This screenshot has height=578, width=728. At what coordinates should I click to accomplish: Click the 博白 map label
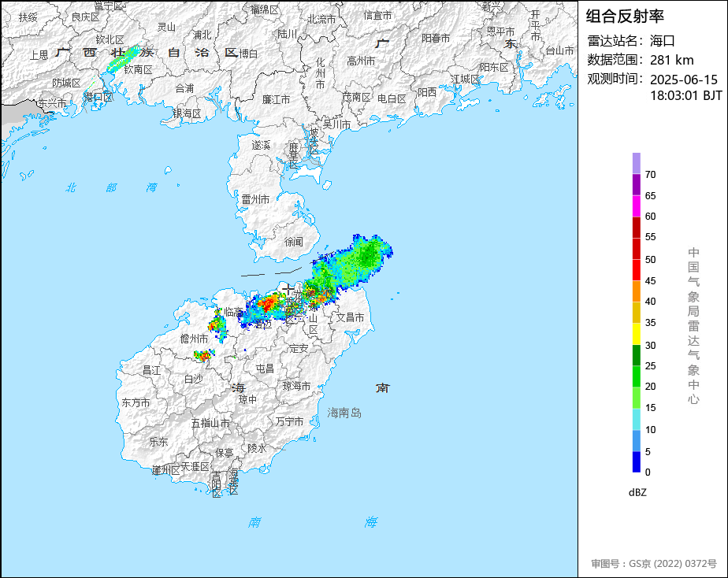tap(248, 54)
